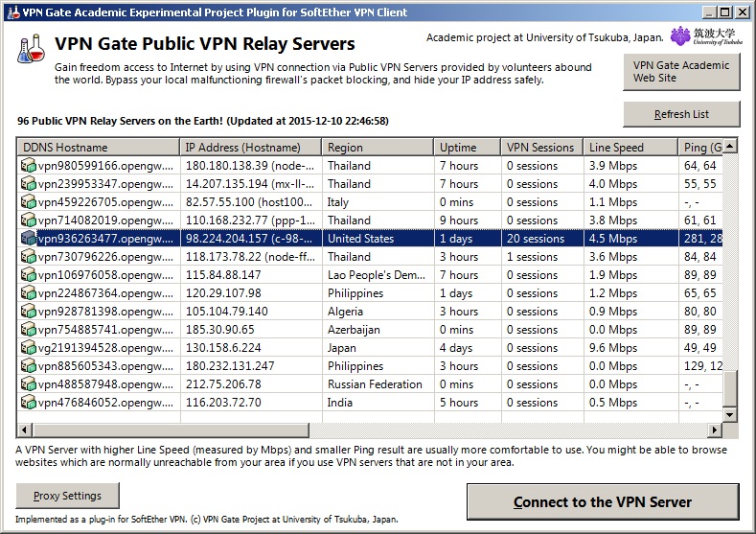Click the server icon for vpn928781398 Algeria
The width and height of the screenshot is (756, 534).
click(29, 312)
